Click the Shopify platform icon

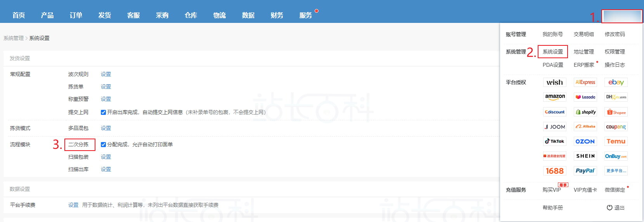tap(585, 112)
